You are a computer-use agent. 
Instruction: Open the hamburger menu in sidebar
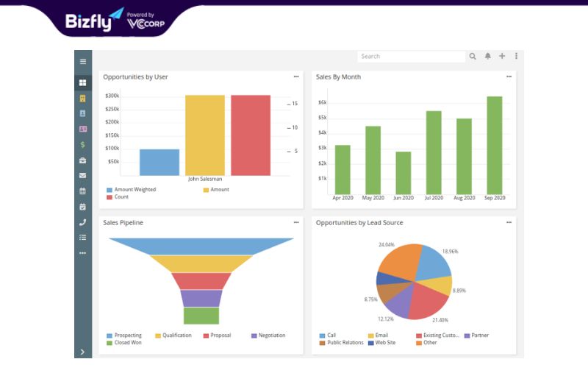[83, 61]
